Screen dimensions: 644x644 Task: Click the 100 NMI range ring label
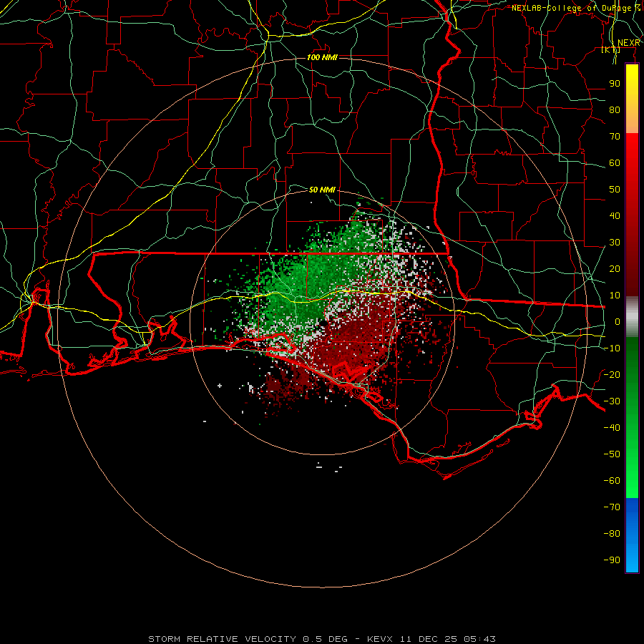tap(322, 57)
